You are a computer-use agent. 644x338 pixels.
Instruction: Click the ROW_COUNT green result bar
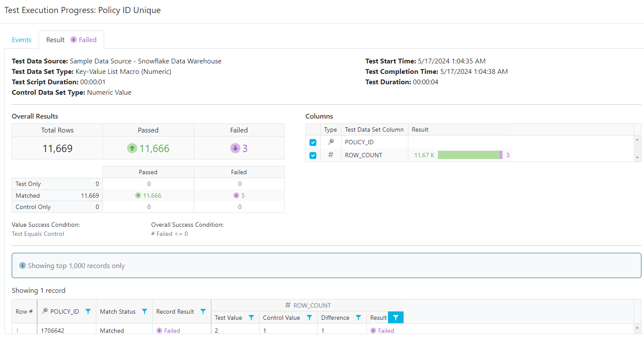click(469, 155)
